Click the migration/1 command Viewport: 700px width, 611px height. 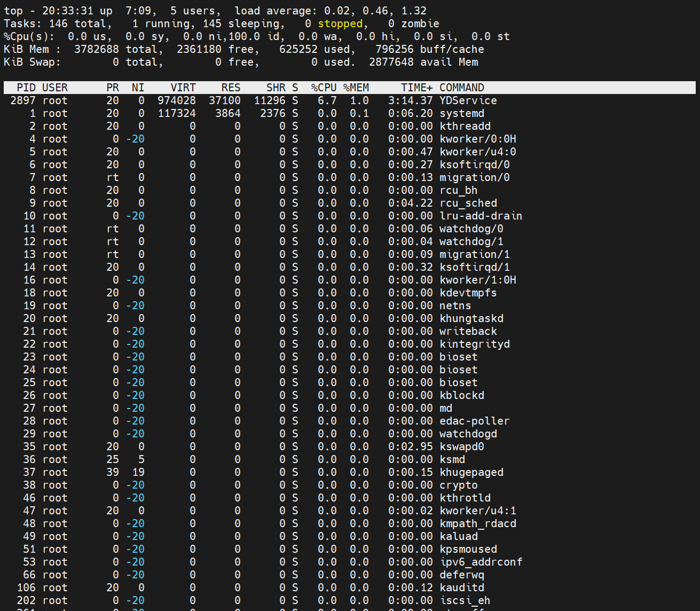click(475, 254)
